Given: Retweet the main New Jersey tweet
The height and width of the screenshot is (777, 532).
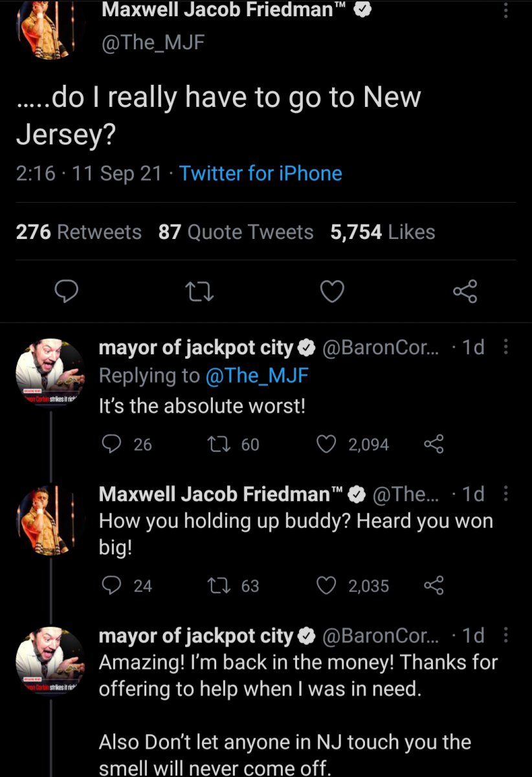Looking at the screenshot, I should pyautogui.click(x=201, y=293).
